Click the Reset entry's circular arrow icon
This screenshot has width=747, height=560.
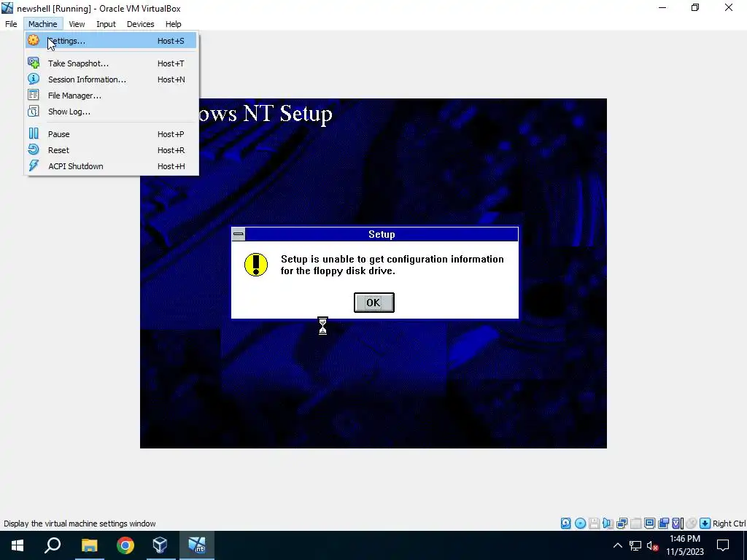point(34,150)
